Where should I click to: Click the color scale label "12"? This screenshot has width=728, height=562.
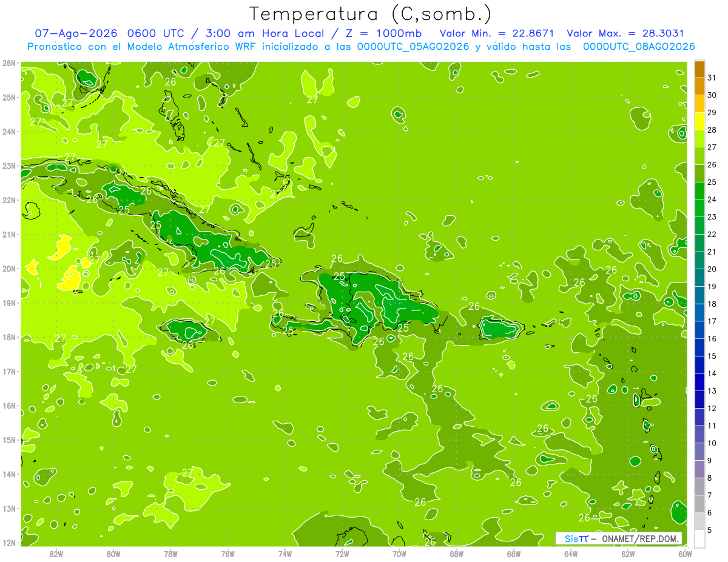click(x=712, y=408)
